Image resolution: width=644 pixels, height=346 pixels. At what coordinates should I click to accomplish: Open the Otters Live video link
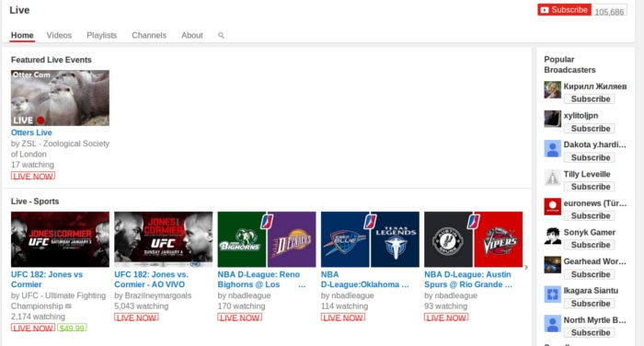(31, 133)
